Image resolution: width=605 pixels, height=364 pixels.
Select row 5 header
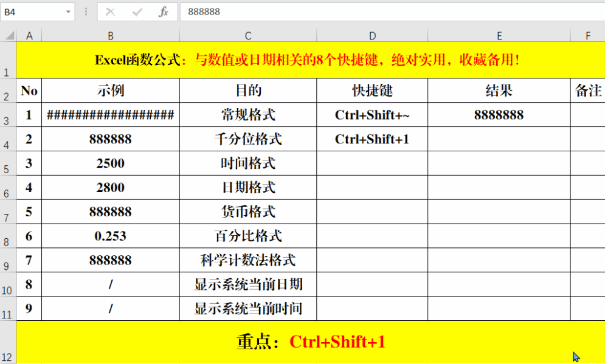(8, 163)
